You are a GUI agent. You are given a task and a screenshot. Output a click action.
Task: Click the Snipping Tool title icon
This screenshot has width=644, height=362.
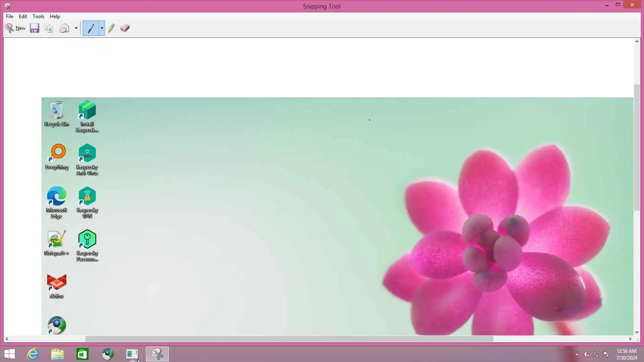point(7,6)
